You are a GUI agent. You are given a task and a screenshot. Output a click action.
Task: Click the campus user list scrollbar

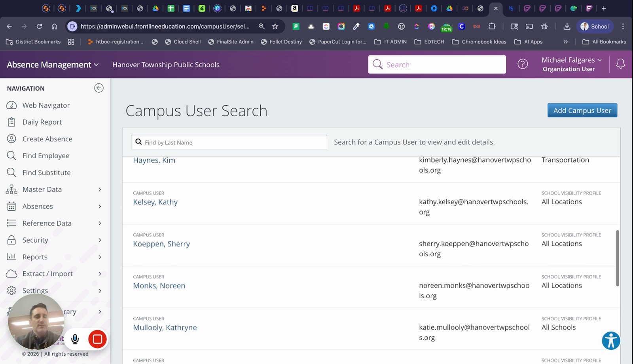click(x=618, y=258)
